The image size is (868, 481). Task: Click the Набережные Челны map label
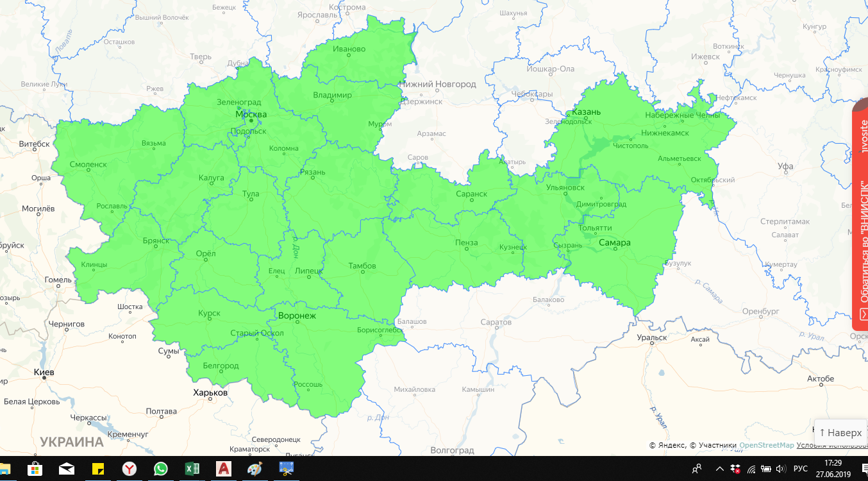[681, 115]
